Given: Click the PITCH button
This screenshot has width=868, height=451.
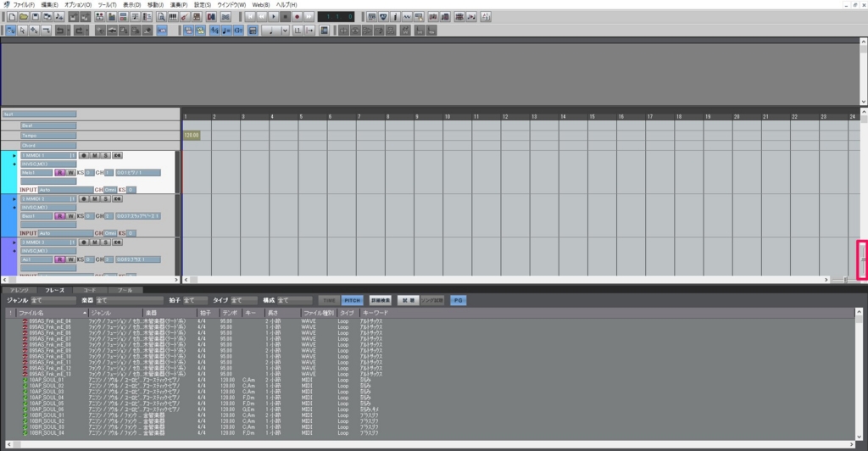Looking at the screenshot, I should point(352,300).
